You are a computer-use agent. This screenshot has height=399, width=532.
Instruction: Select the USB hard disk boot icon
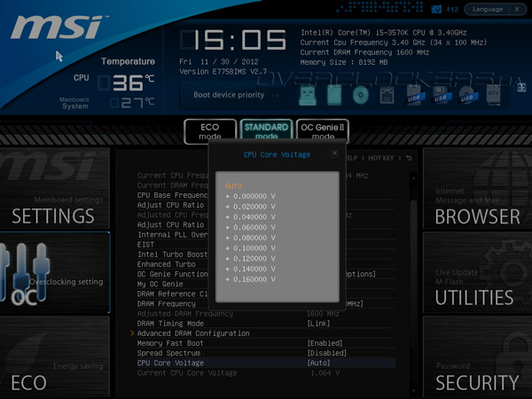pos(415,95)
